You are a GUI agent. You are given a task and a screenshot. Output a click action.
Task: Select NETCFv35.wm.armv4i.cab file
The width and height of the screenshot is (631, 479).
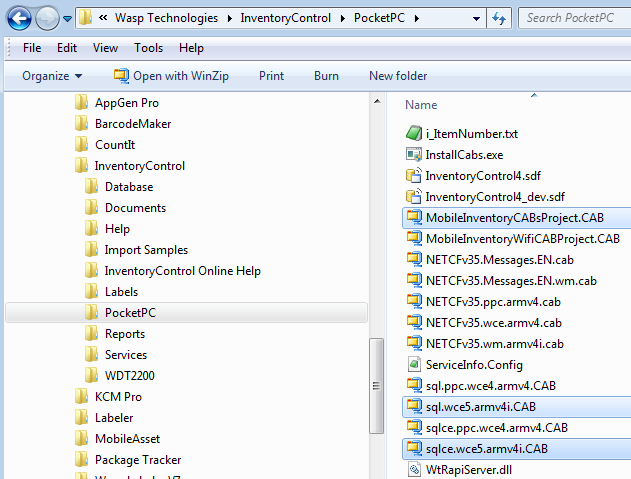coord(495,344)
